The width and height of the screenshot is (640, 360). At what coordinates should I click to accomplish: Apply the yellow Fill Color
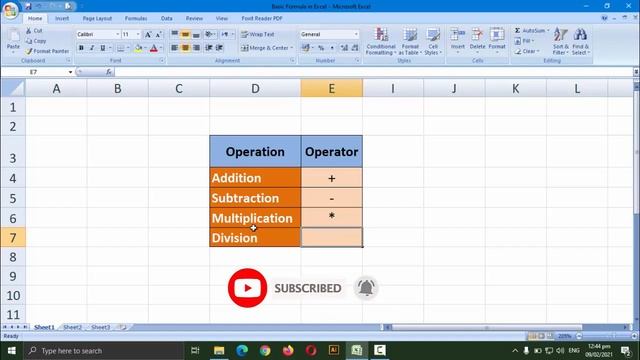[138, 48]
